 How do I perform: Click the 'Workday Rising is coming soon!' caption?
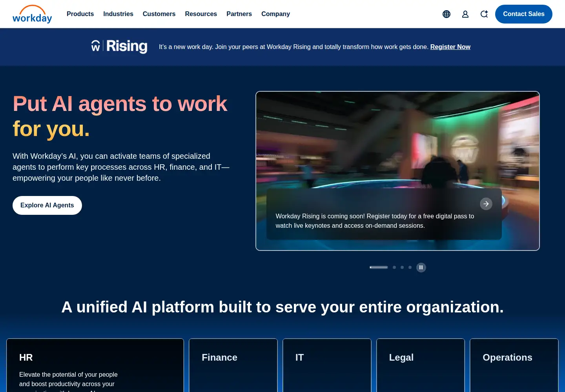tap(375, 221)
